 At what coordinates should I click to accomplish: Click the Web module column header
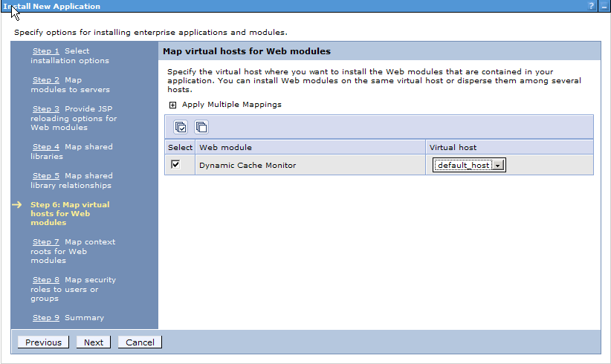point(225,148)
